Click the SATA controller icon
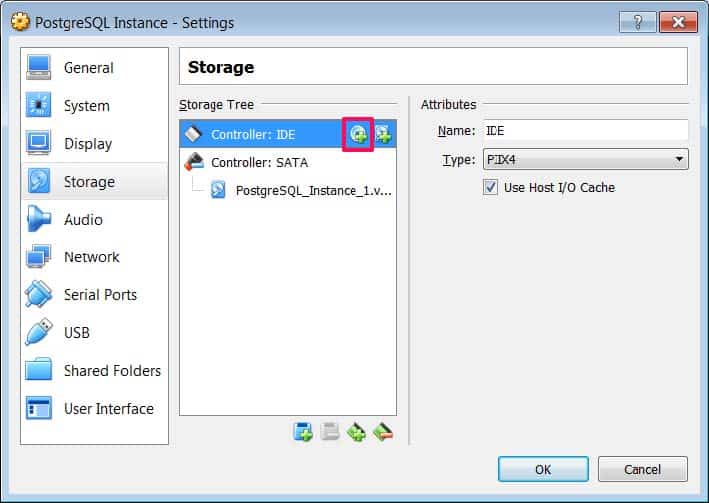Viewport: 709px width, 503px height. 194,162
